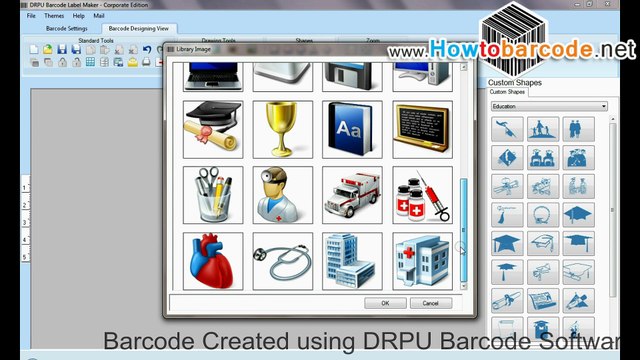
Task: Click the first padlock toolbar icon
Action: (x=62, y=62)
